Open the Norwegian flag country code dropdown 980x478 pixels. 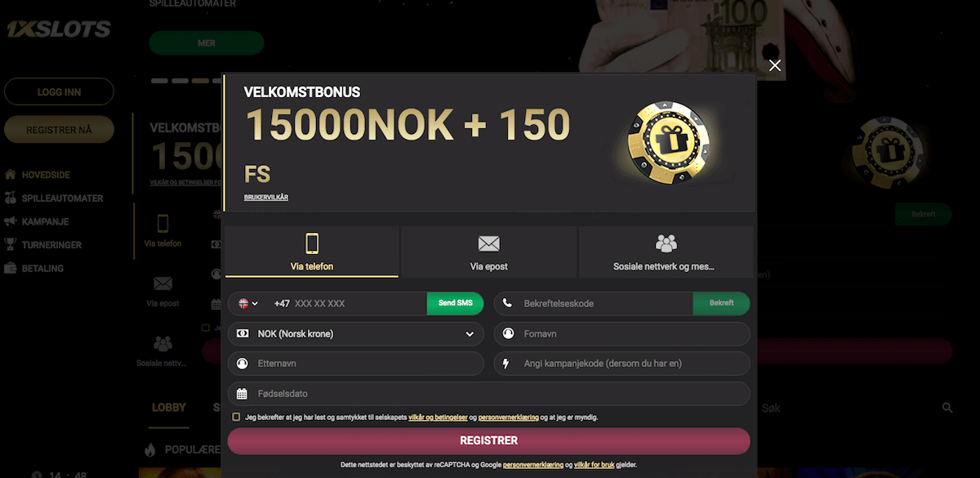point(248,303)
